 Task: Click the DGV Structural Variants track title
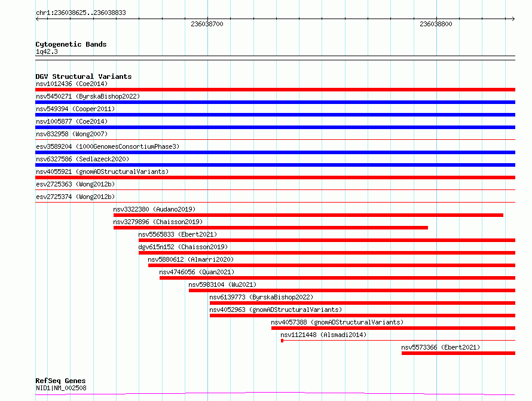[x=84, y=76]
